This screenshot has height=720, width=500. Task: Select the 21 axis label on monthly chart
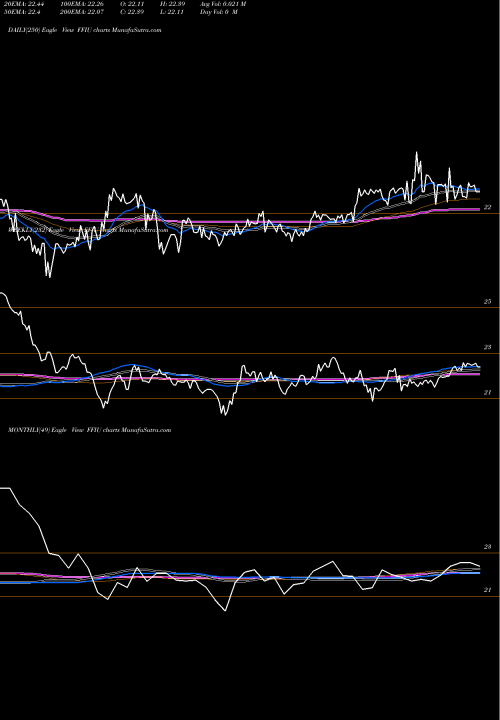[x=488, y=590]
